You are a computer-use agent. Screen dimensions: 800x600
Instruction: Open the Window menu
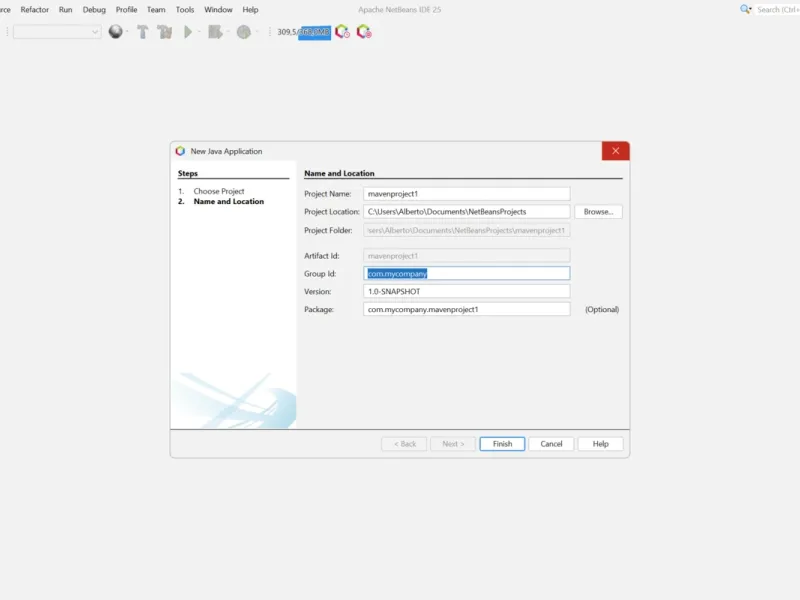pyautogui.click(x=218, y=10)
